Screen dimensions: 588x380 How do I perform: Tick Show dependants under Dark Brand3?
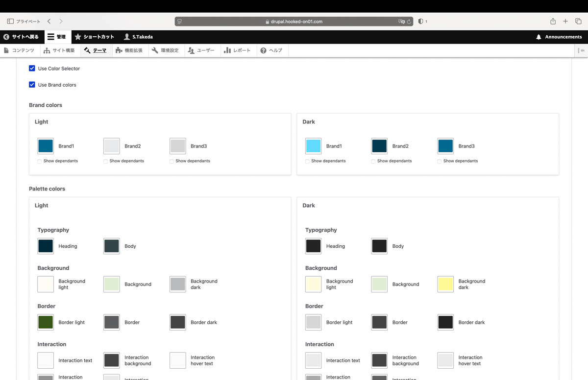pyautogui.click(x=440, y=161)
